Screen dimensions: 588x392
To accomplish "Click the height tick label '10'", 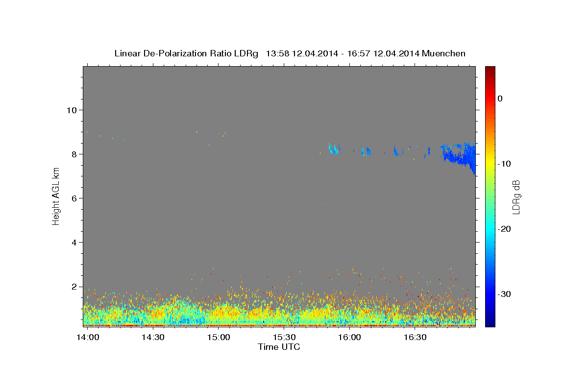I will pyautogui.click(x=72, y=110).
